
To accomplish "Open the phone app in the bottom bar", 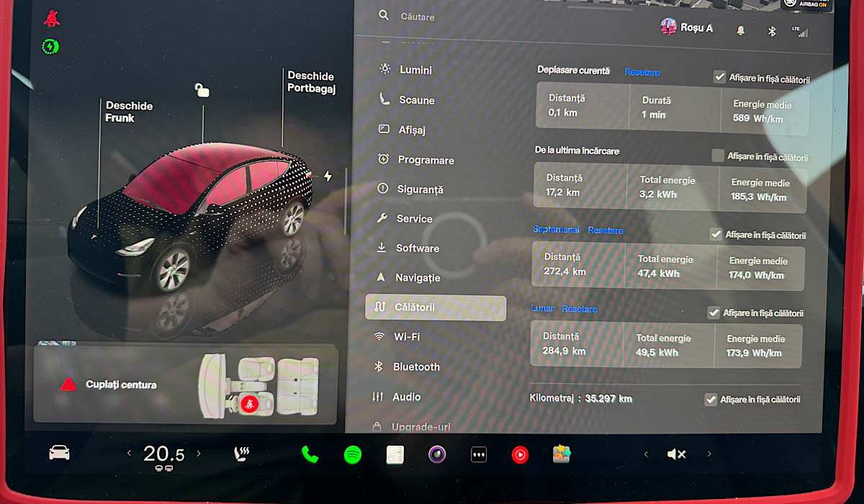I will [x=310, y=454].
